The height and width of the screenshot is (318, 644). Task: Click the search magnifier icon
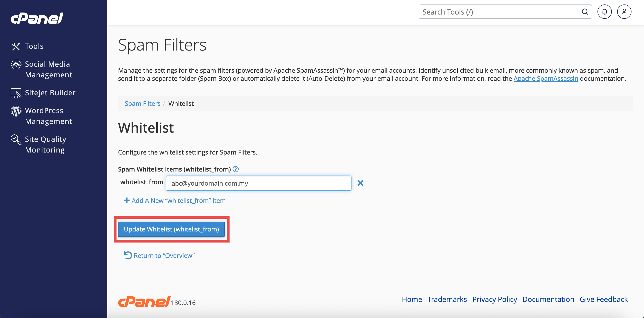click(x=585, y=12)
